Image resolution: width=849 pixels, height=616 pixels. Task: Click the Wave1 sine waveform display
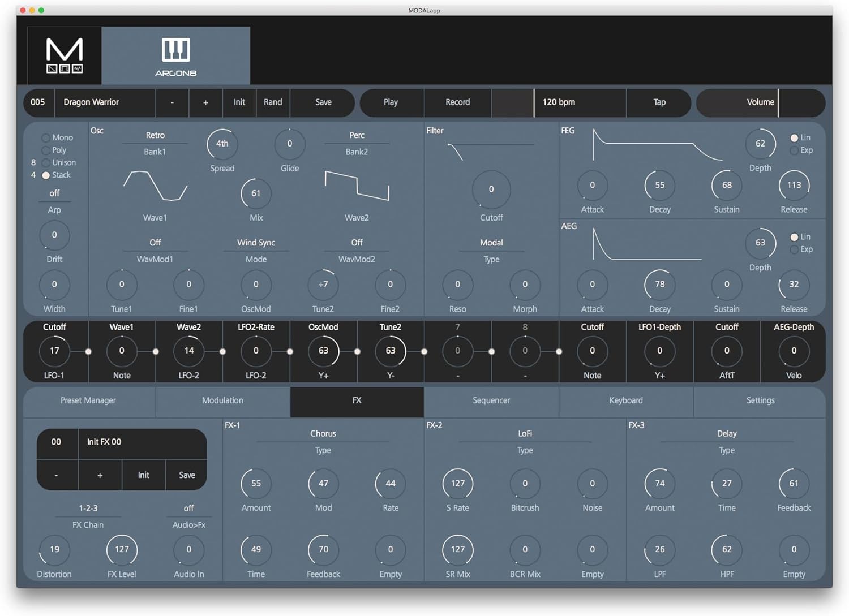point(155,186)
